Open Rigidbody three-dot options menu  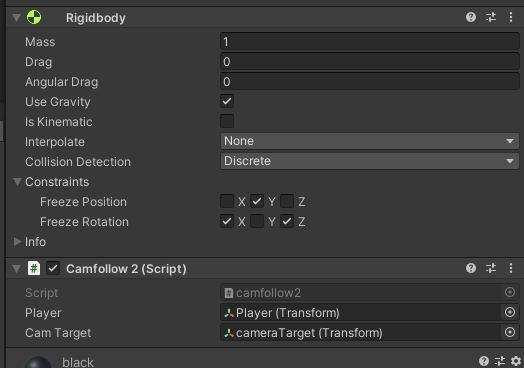511,17
